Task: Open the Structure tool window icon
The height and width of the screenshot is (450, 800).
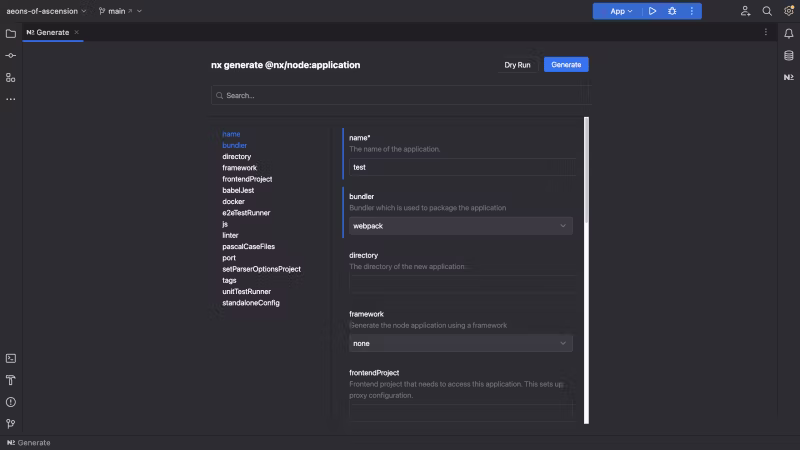Action: tap(11, 78)
